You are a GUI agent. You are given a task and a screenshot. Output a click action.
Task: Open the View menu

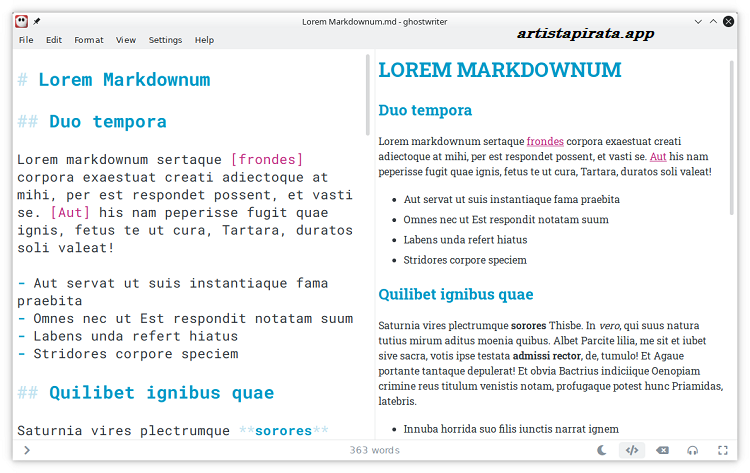click(126, 40)
